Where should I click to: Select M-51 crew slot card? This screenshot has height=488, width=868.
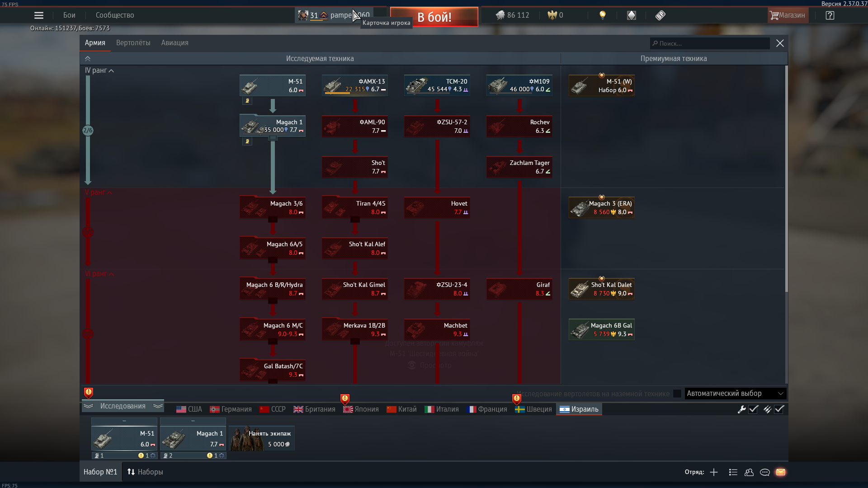click(124, 438)
